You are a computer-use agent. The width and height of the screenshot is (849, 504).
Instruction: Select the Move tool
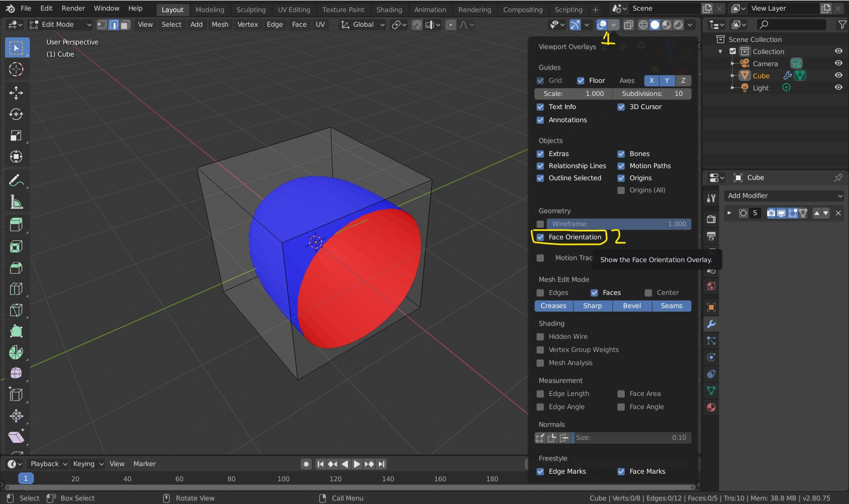(x=16, y=92)
